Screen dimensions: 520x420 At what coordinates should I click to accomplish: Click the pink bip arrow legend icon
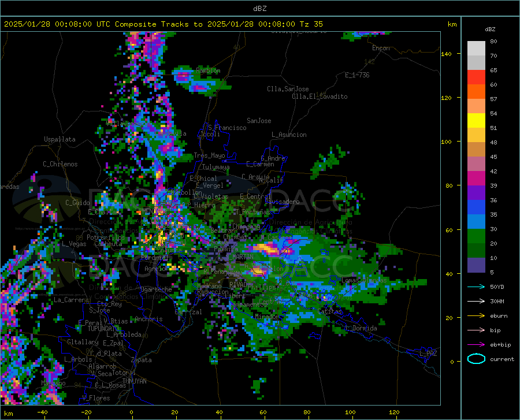476,330
